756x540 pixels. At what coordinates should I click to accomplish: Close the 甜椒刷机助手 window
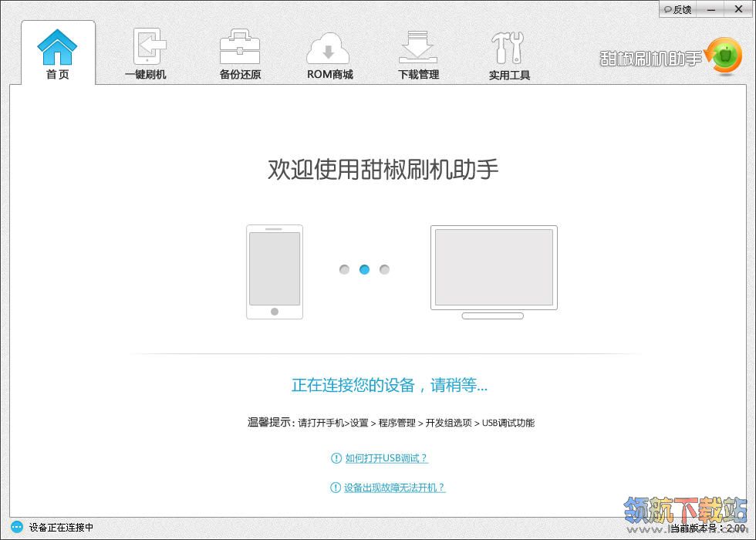coord(738,9)
